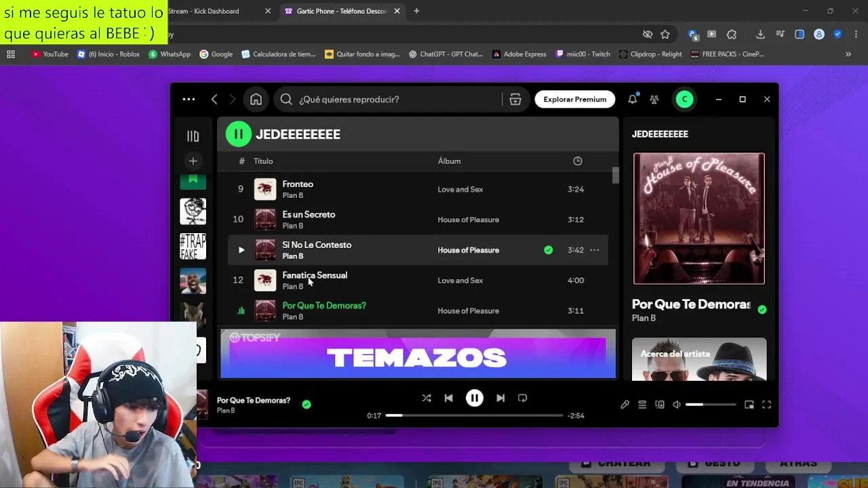
Task: Seek within the song progress bar
Action: (474, 415)
